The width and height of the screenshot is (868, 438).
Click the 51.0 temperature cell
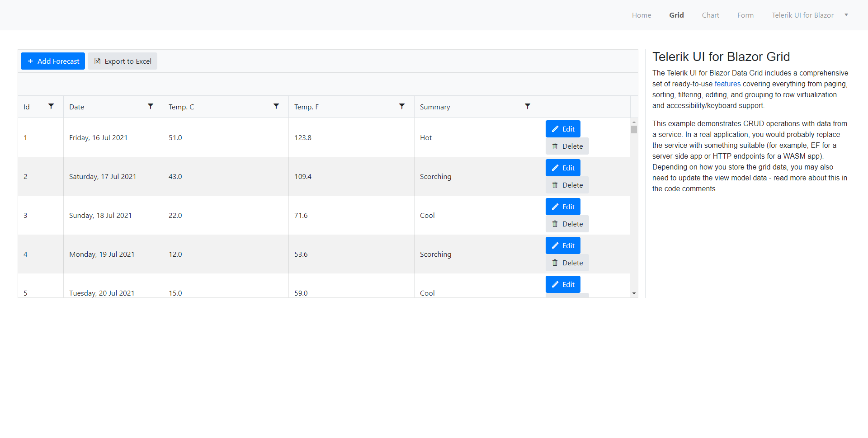226,137
